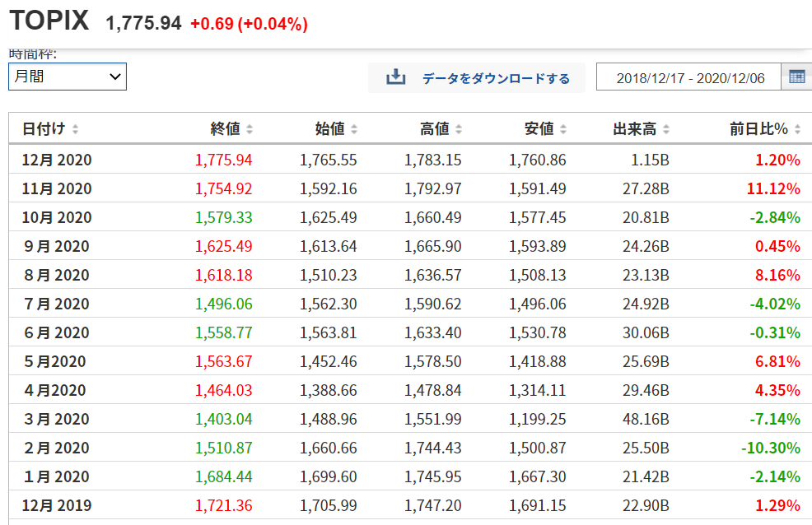Click closing value 1,579.33

click(x=224, y=218)
